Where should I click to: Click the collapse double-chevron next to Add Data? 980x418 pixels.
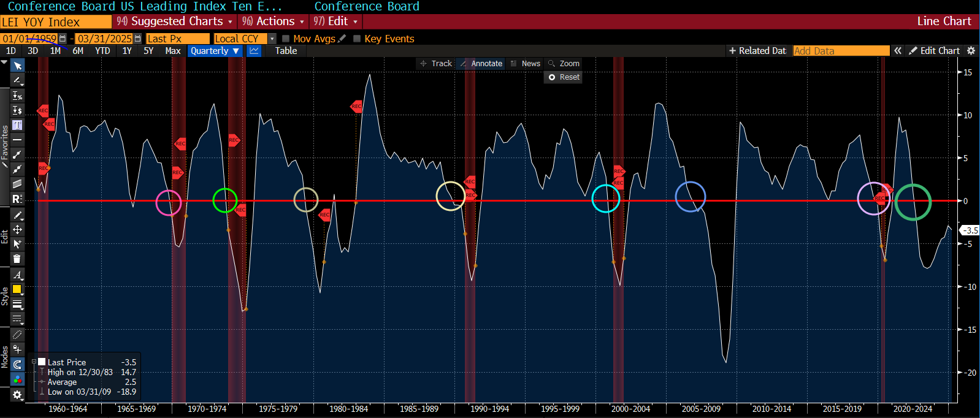(x=898, y=51)
